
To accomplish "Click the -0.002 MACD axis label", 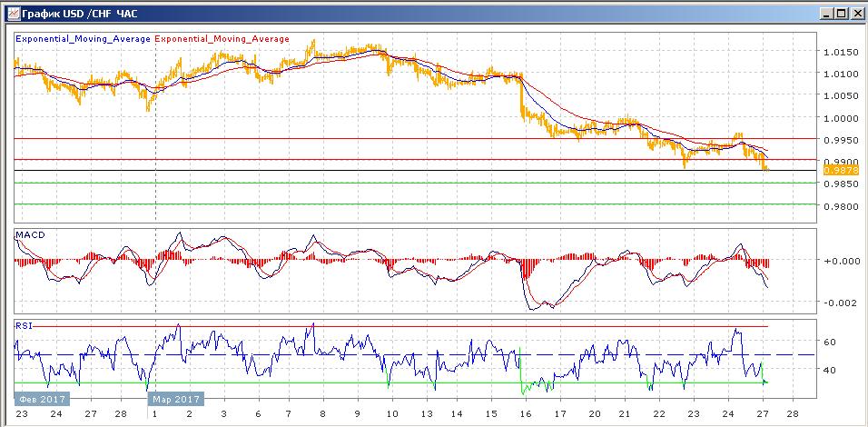I will (x=842, y=303).
